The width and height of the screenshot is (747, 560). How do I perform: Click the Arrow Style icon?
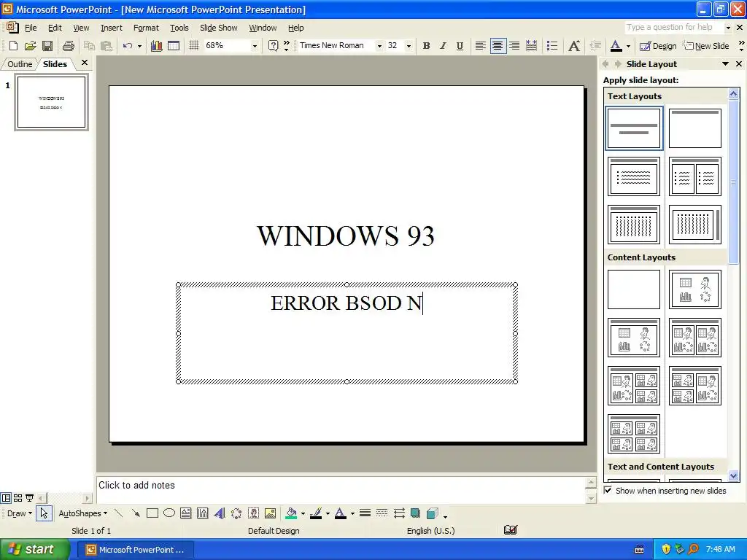click(x=399, y=513)
